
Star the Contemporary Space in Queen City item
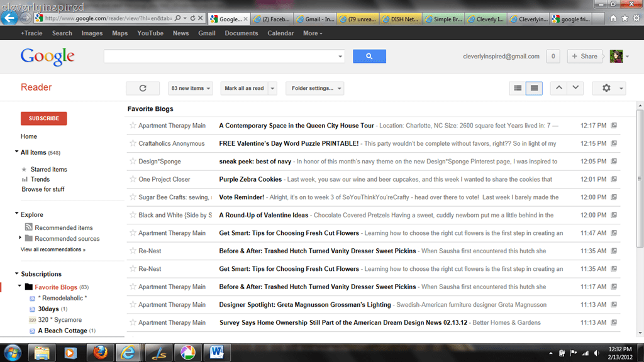(x=132, y=125)
